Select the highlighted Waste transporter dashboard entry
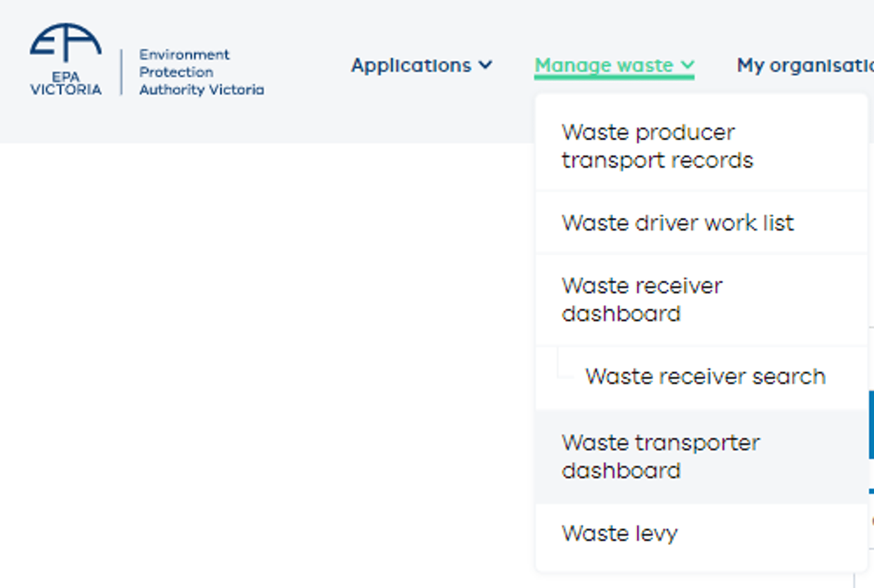The image size is (874, 588). click(661, 456)
